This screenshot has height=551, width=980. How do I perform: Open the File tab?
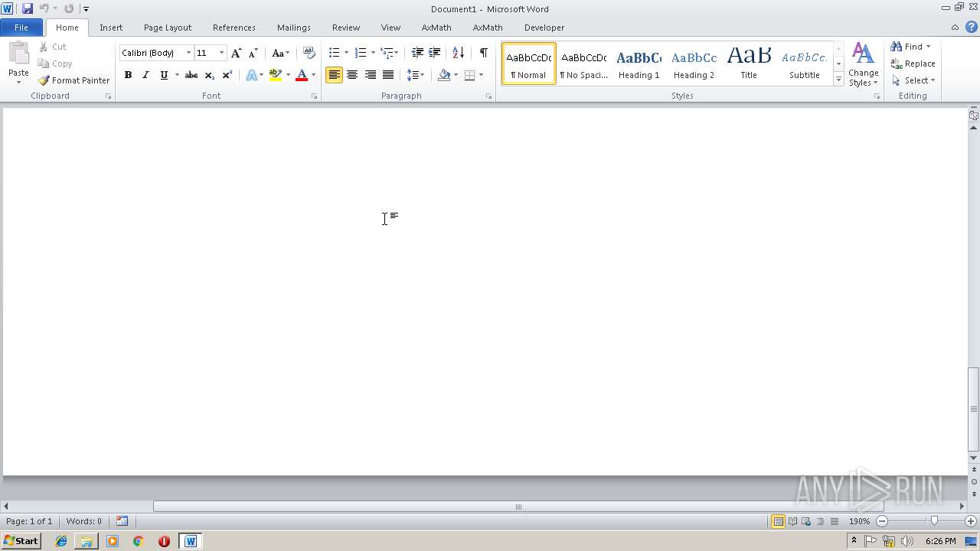[x=21, y=28]
